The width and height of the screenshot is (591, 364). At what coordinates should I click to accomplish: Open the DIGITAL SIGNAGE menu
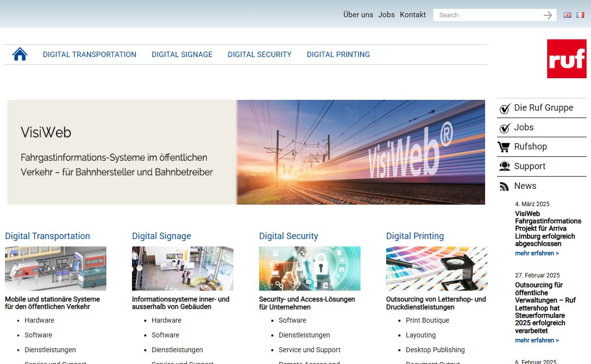point(182,55)
